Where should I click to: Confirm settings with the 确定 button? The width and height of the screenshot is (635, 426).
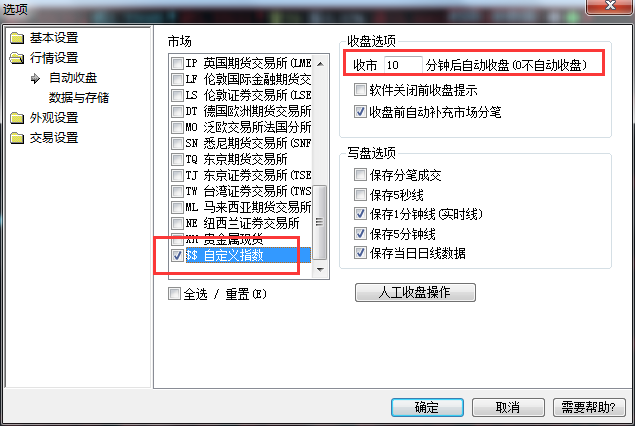427,407
